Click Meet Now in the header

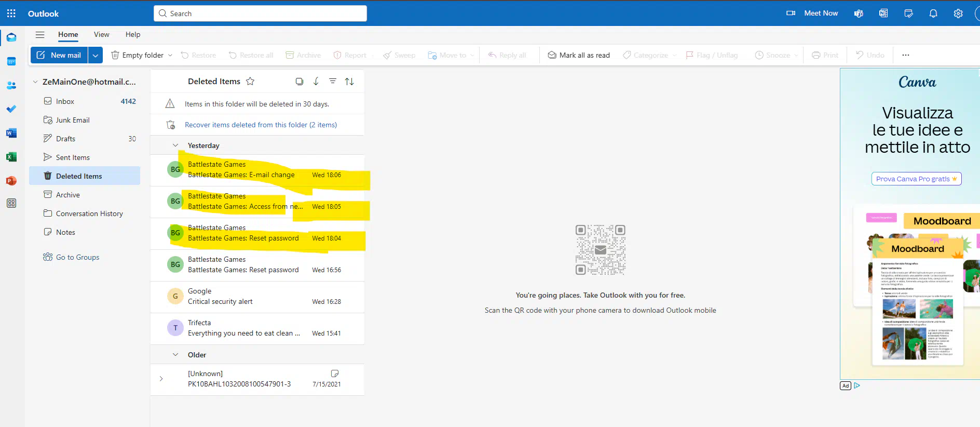[812, 14]
